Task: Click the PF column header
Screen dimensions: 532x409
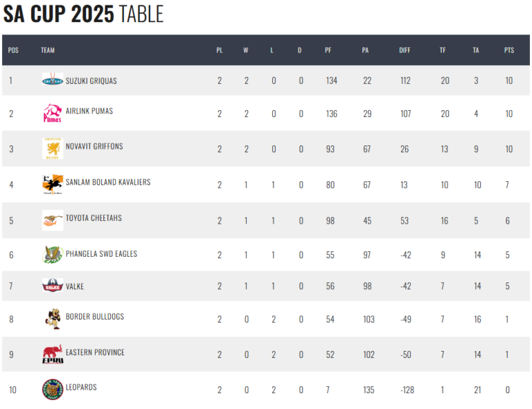Action: 328,50
